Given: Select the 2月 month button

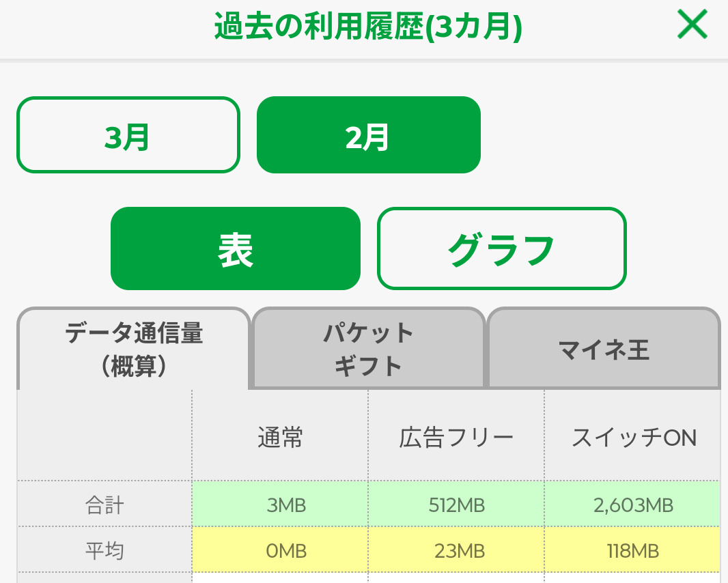Looking at the screenshot, I should tap(368, 135).
